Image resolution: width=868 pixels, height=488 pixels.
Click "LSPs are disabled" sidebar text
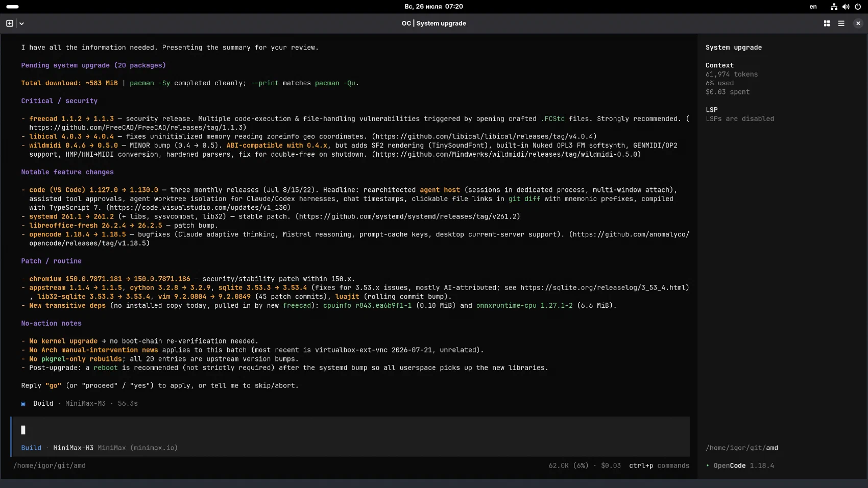coord(740,119)
